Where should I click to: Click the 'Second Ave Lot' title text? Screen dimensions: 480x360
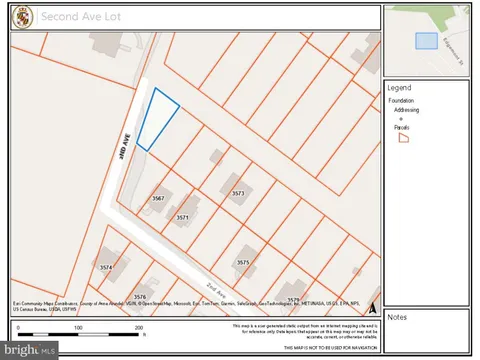81,16
